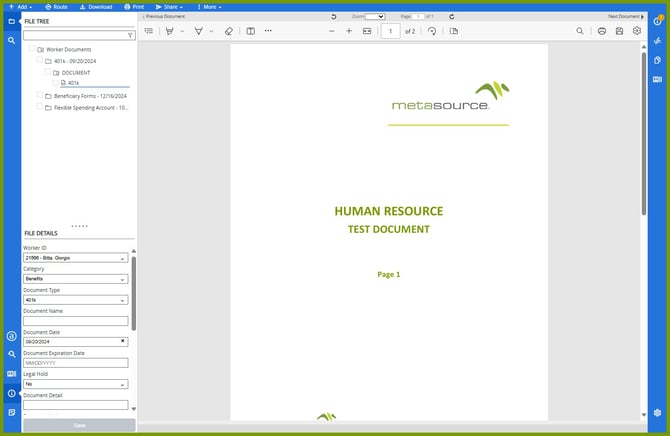Open the Share menu
Viewport: 670px width, 436px height.
(x=169, y=7)
